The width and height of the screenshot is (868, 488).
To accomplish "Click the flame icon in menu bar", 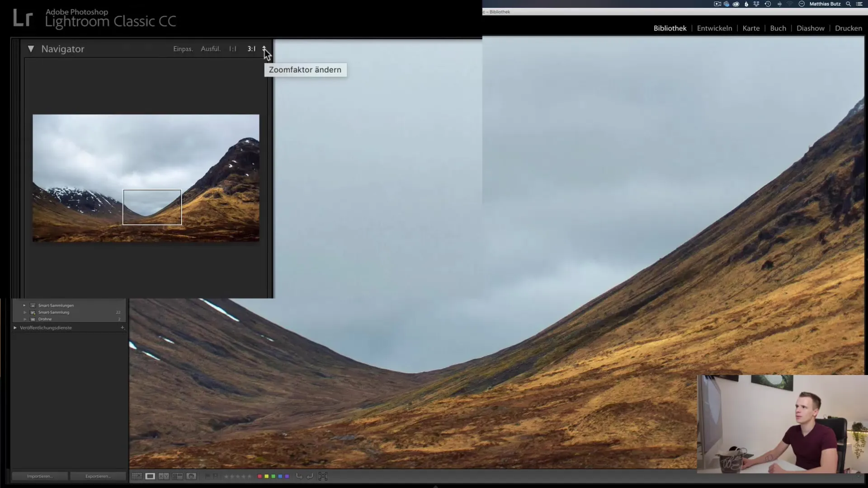I will click(746, 4).
